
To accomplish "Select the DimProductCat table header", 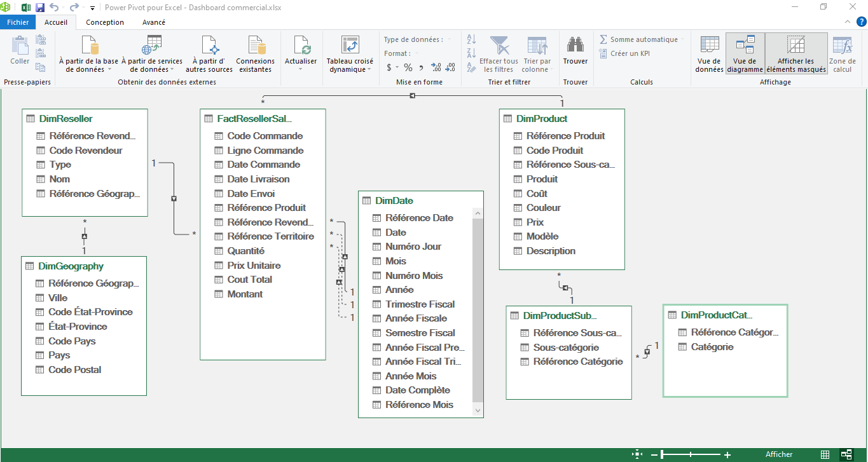I will coord(717,315).
